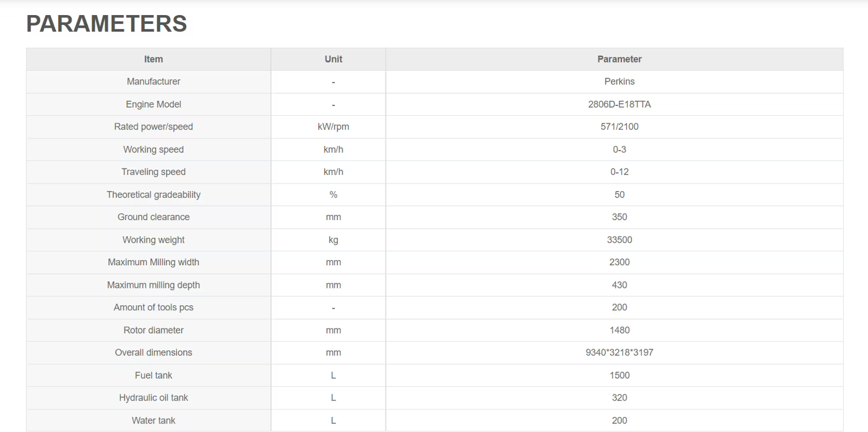Select fuel tank value 1500
The height and width of the screenshot is (432, 868).
coord(619,375)
